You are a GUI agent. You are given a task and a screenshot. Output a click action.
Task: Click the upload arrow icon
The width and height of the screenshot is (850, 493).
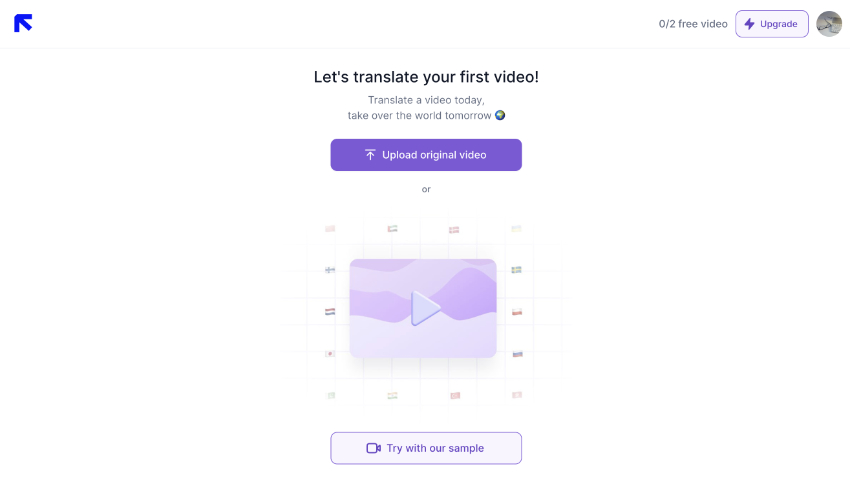click(370, 155)
